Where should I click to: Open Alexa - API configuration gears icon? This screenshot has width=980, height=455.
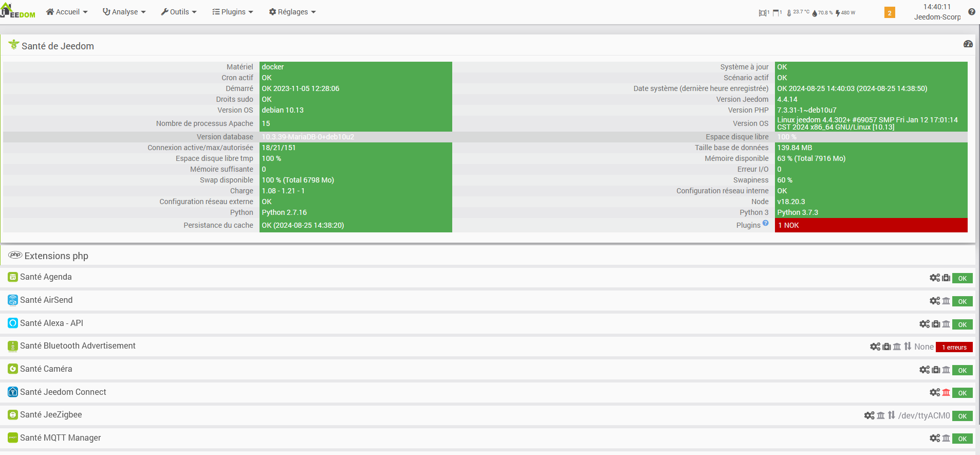(x=924, y=324)
